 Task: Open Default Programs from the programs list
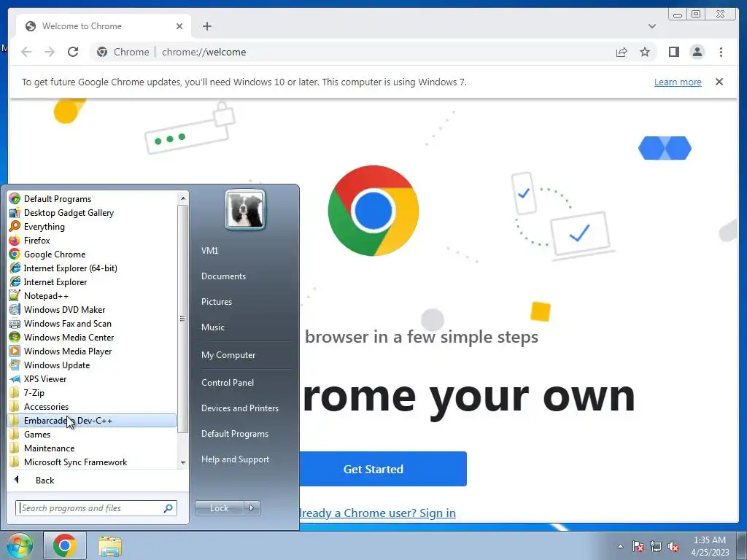click(57, 199)
